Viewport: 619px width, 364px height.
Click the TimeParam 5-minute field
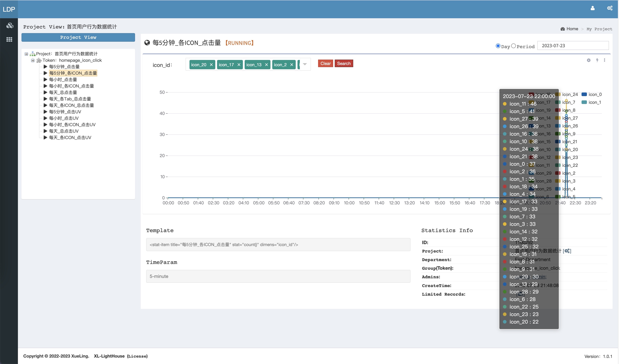click(278, 276)
